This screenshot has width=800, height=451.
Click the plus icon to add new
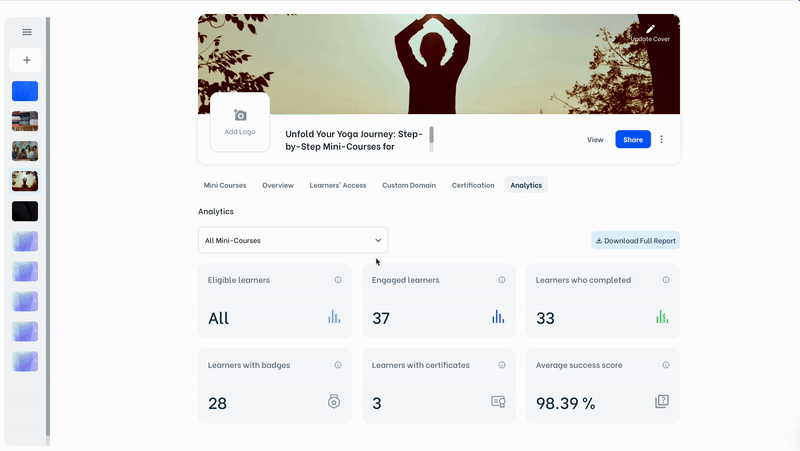pyautogui.click(x=26, y=60)
